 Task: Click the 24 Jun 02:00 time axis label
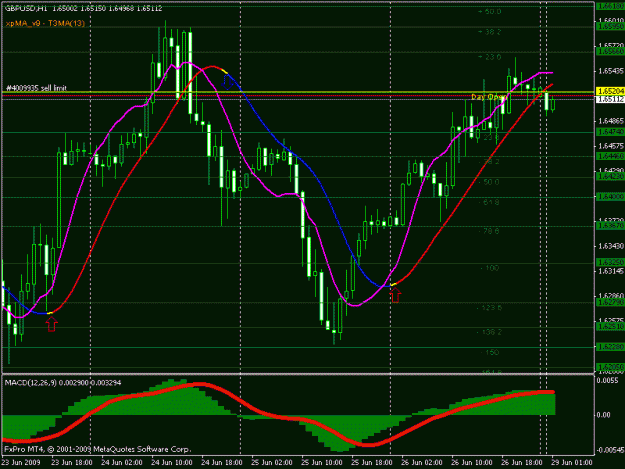(122, 462)
